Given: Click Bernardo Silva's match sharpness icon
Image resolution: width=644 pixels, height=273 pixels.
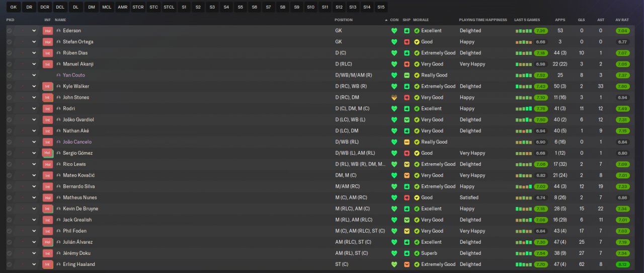Looking at the screenshot, I should click(407, 186).
